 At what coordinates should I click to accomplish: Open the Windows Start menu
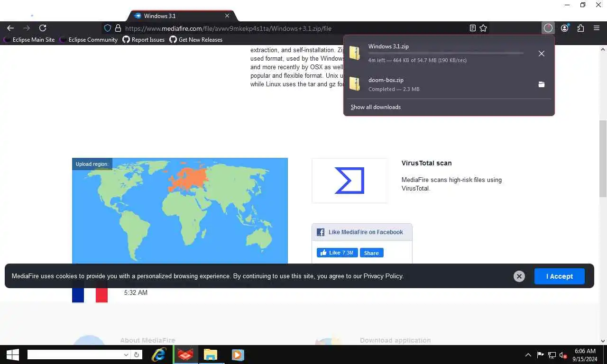(x=12, y=355)
